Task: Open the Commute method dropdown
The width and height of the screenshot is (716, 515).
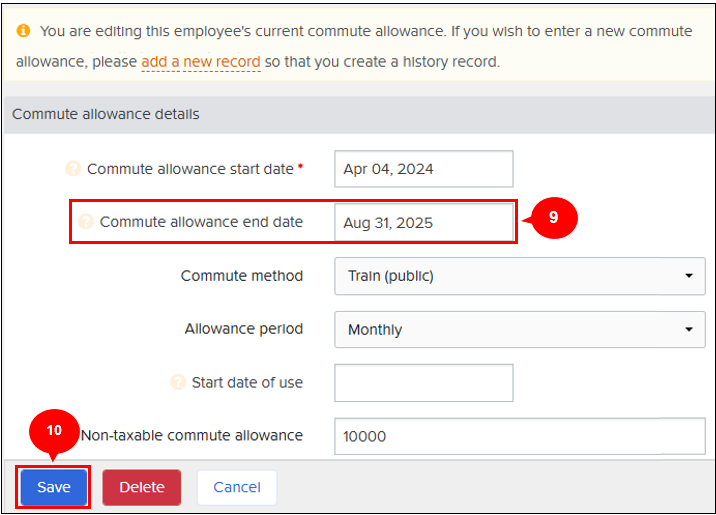Action: 520,276
